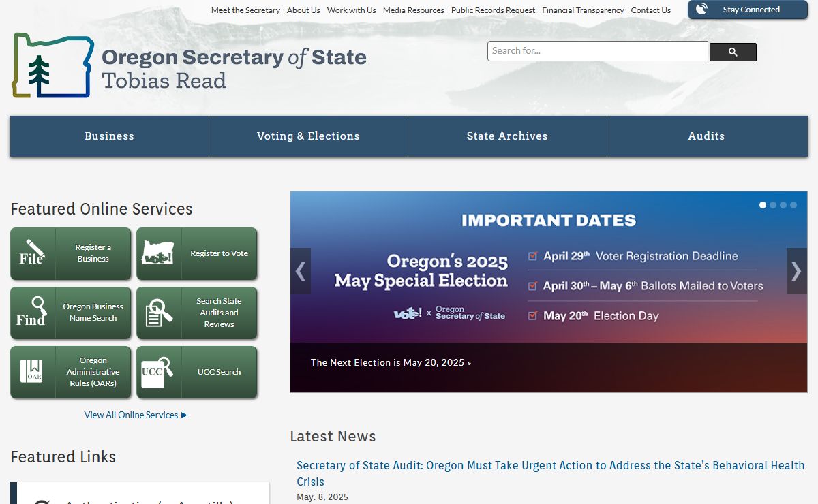Click Register a Business label

[x=93, y=253]
